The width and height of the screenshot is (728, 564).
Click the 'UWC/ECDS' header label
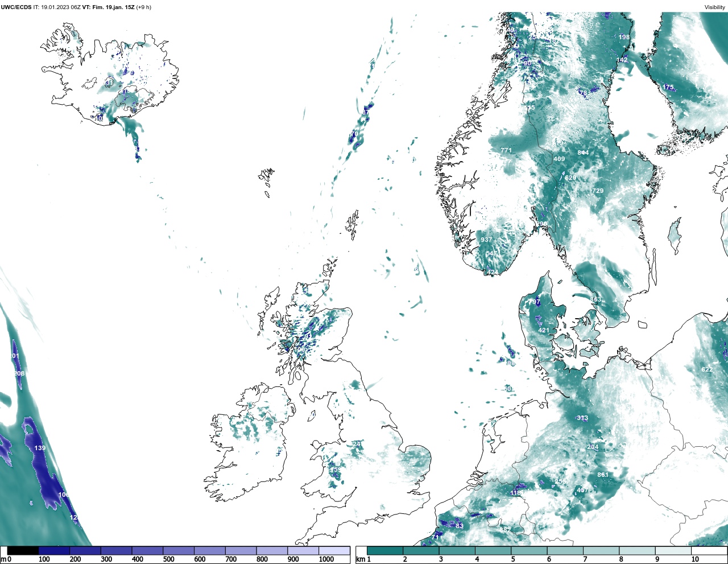point(16,7)
